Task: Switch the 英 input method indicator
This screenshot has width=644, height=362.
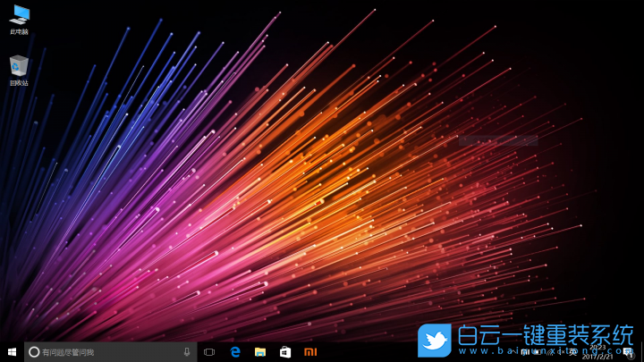Action: click(572, 352)
